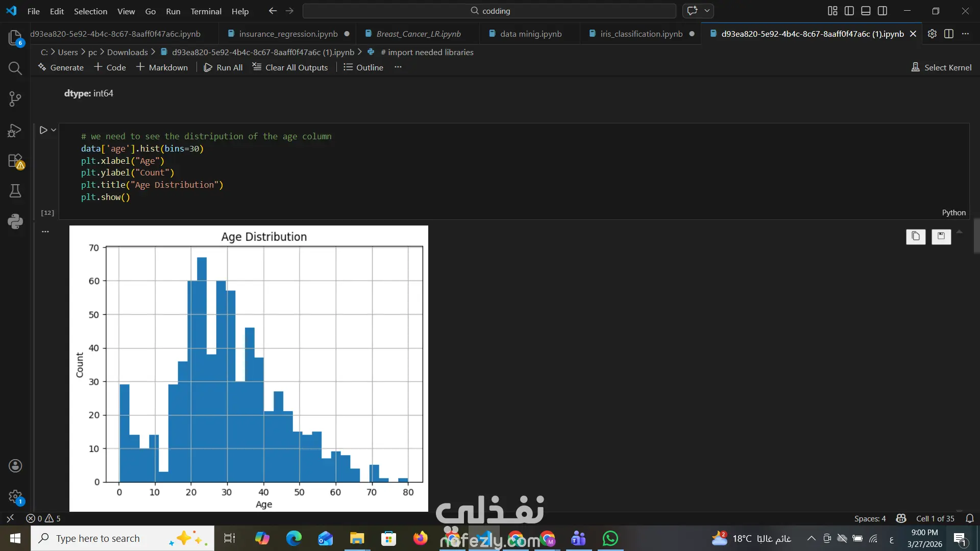Expand run cell options dropdown arrow
Screen dimensions: 980x551
click(x=54, y=130)
